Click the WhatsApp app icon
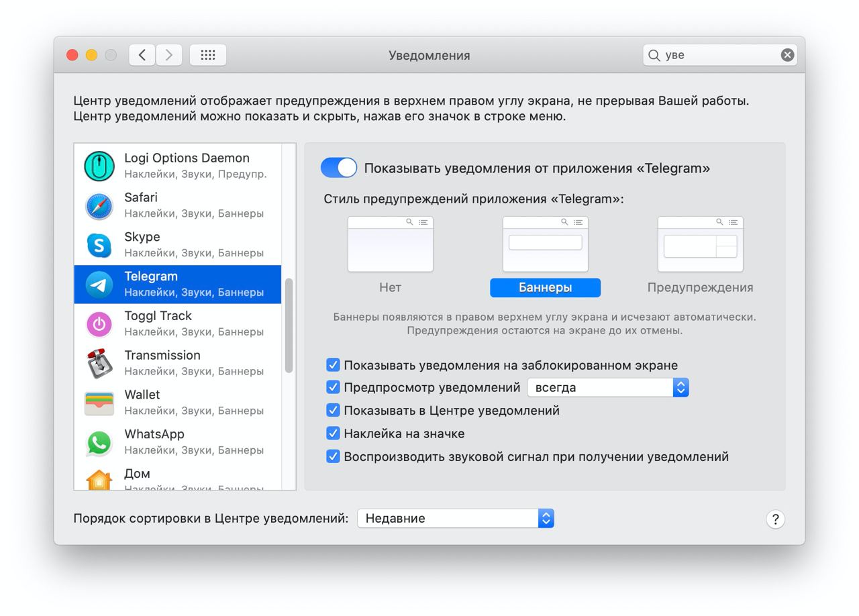This screenshot has height=616, width=859. point(99,443)
